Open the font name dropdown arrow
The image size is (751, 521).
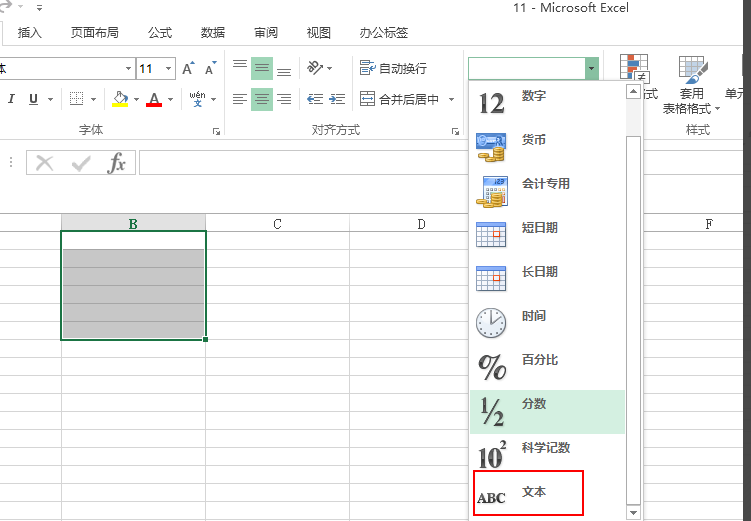(128, 68)
